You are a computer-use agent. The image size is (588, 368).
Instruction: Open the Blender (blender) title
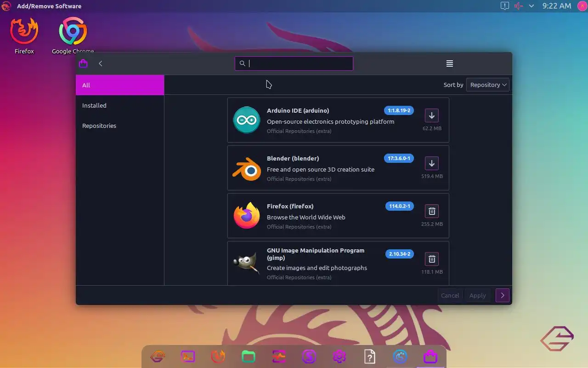click(293, 158)
